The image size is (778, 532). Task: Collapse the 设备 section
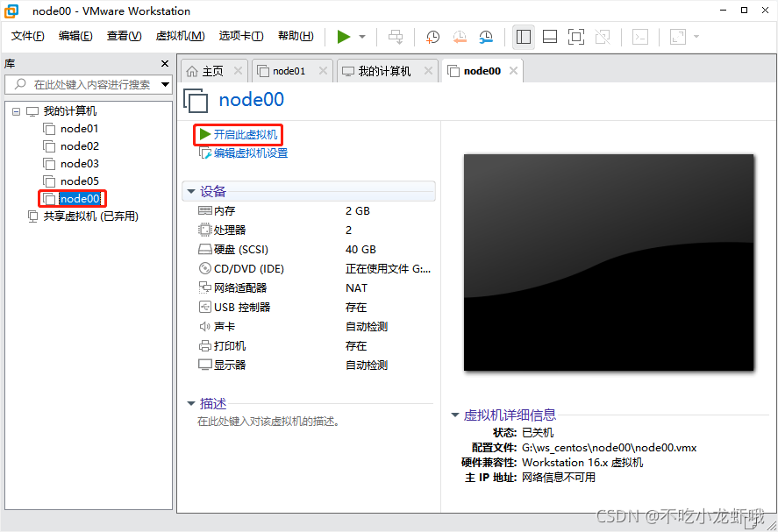click(191, 192)
